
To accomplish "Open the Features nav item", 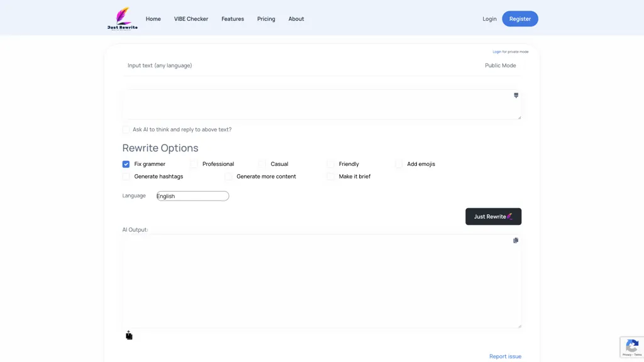I will (x=233, y=19).
